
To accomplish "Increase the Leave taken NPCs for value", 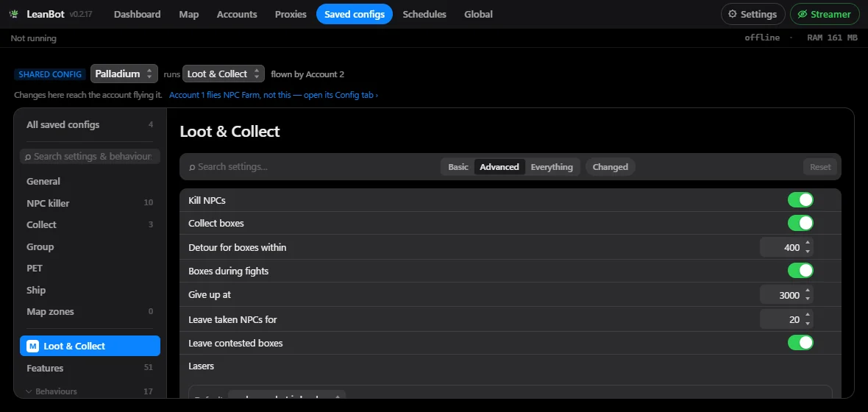I will pos(808,315).
